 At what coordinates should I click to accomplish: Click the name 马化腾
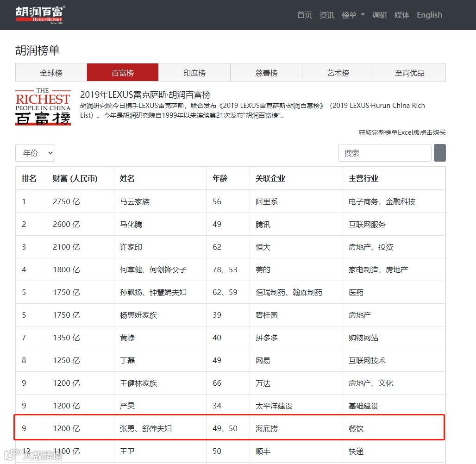[x=131, y=225]
